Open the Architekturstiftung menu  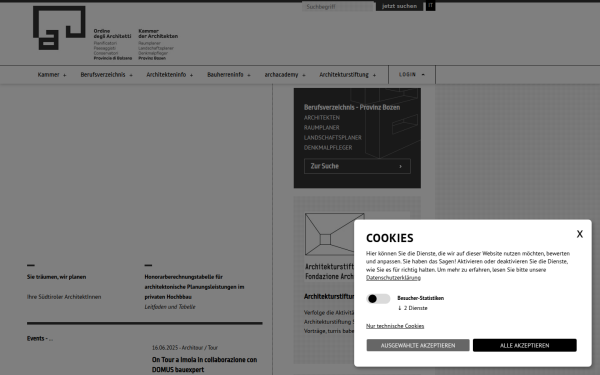pos(347,75)
